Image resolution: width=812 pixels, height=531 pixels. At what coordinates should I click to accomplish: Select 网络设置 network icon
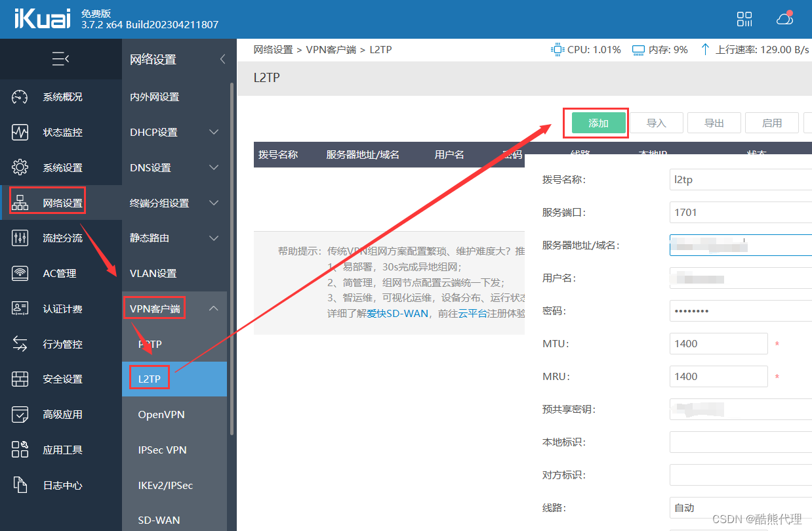(20, 203)
